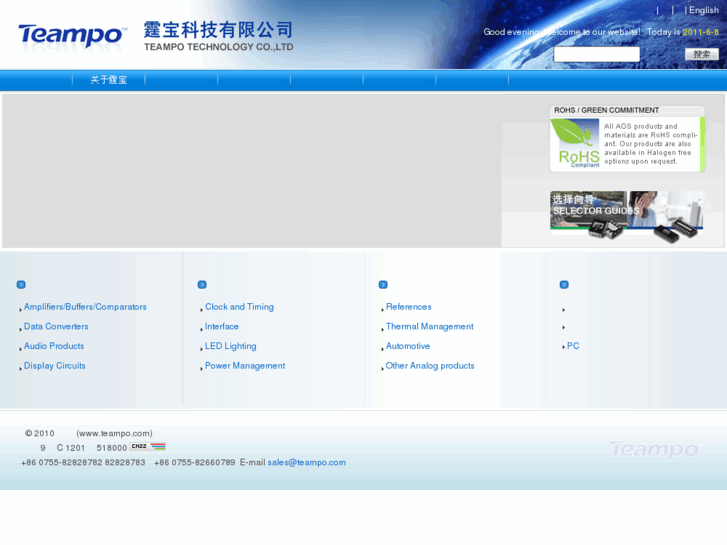Switch language to English
The height and width of the screenshot is (545, 727).
[704, 10]
